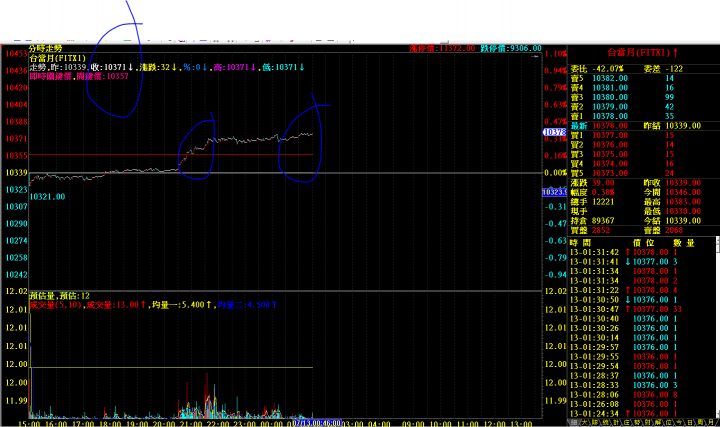The image size is (720, 427).
Task: Click the 幅度 0.38% value
Action: coord(603,192)
